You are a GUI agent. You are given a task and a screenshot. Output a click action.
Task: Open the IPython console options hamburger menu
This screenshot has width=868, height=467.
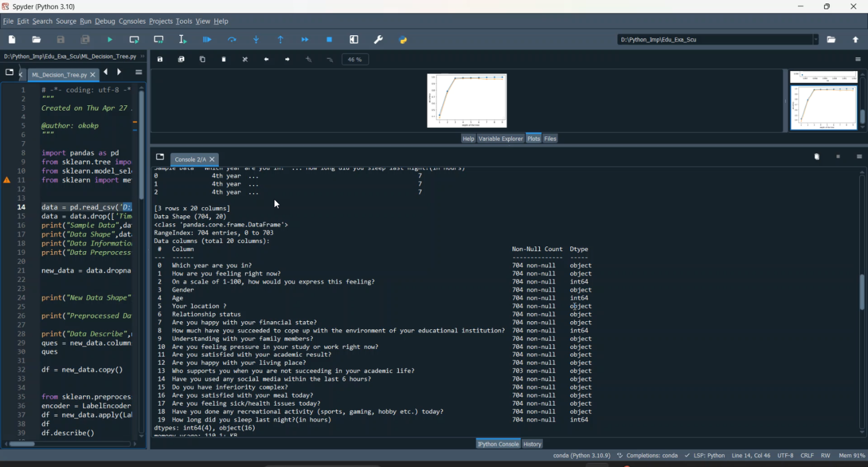click(859, 157)
